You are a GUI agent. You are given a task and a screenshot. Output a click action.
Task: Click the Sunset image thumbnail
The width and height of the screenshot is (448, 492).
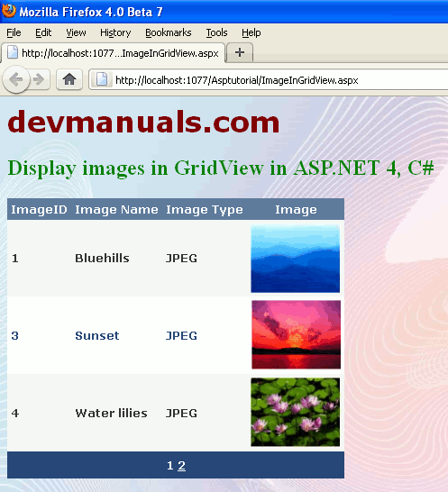coord(296,335)
